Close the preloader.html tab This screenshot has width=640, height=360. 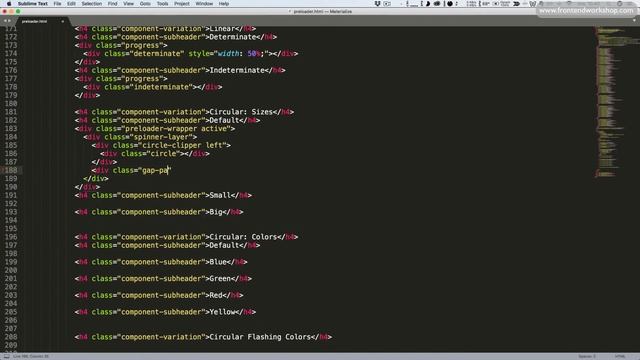coord(62,21)
